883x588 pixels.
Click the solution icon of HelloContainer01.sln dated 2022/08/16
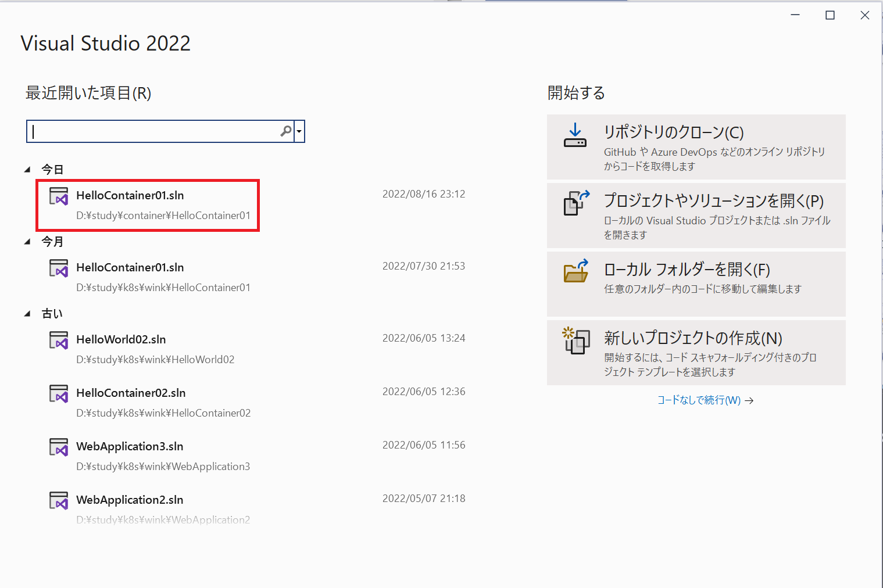[x=59, y=196]
